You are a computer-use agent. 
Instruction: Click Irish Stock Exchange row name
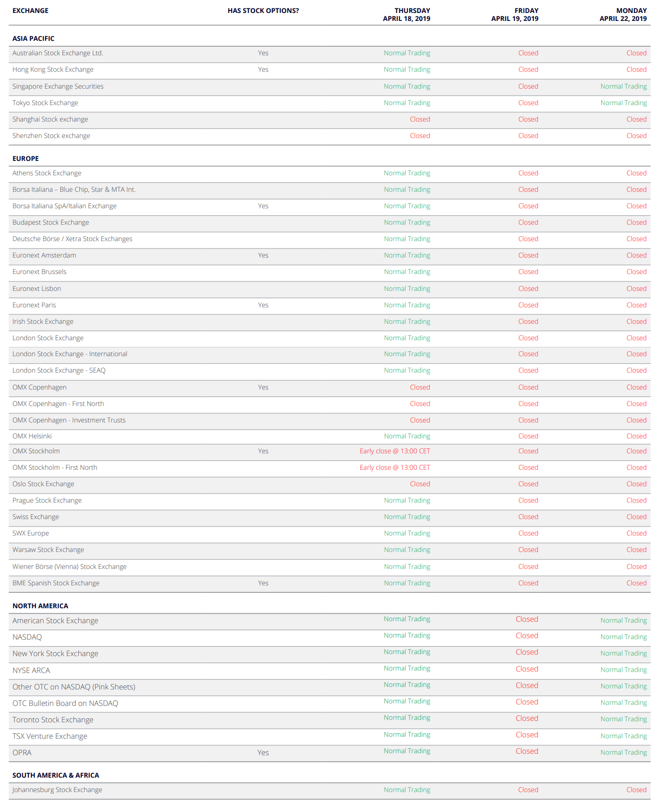(43, 321)
